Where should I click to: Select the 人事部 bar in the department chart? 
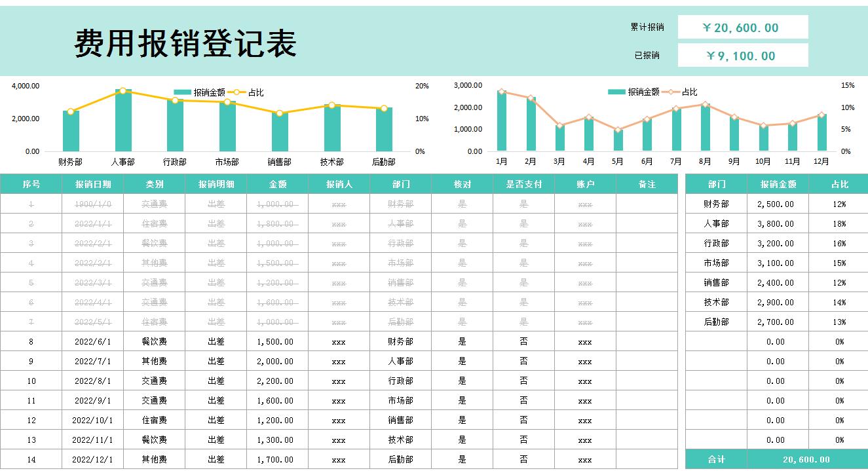[x=124, y=121]
